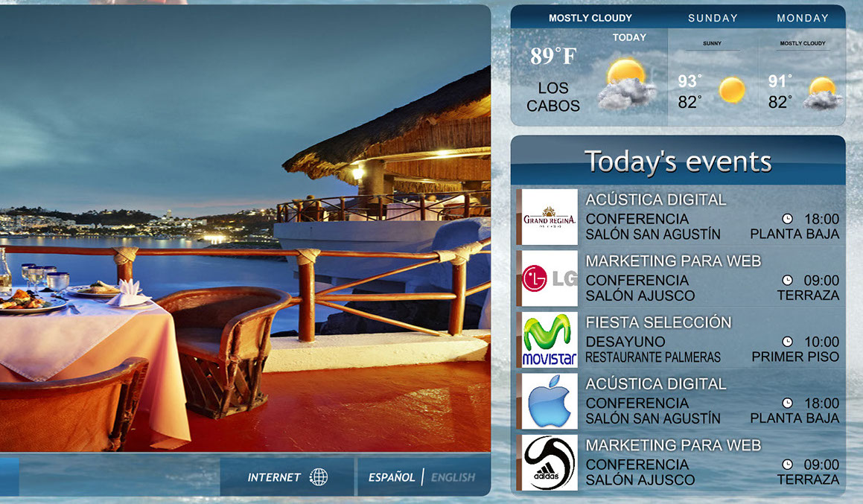863x504 pixels.
Task: Select the Sunday forecast tab
Action: tap(713, 18)
